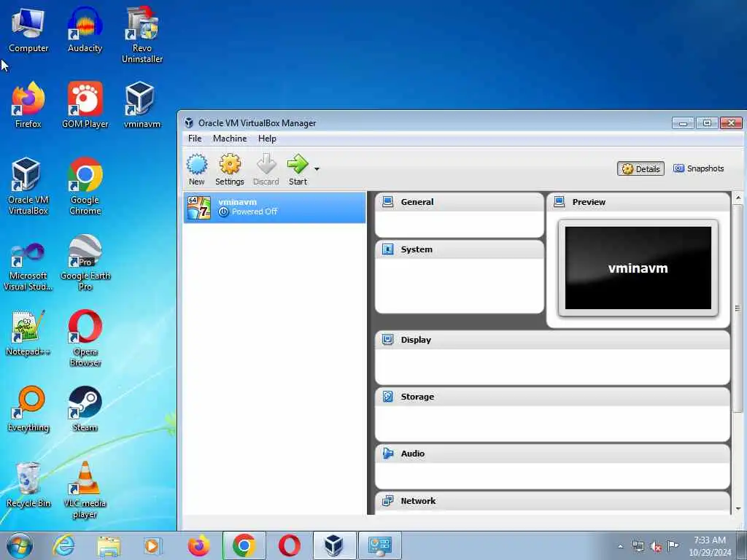Open Internet Explorer from the taskbar
The image size is (747, 560).
point(63,545)
